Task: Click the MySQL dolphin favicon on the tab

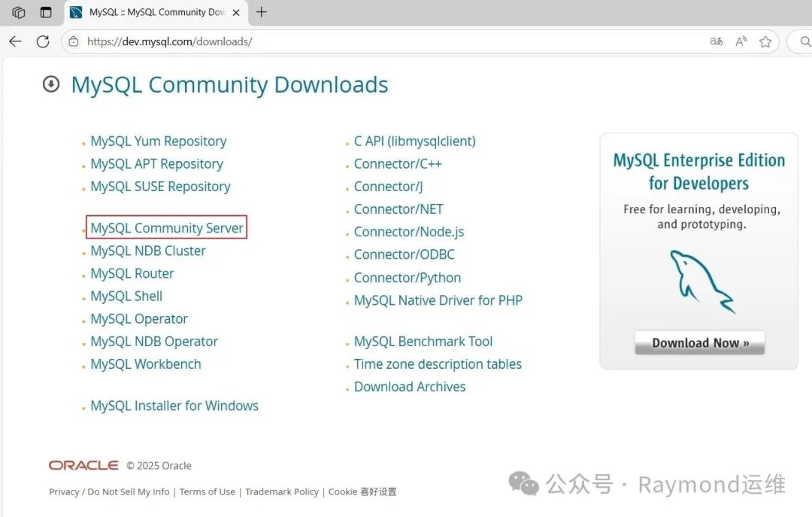Action: tap(76, 12)
